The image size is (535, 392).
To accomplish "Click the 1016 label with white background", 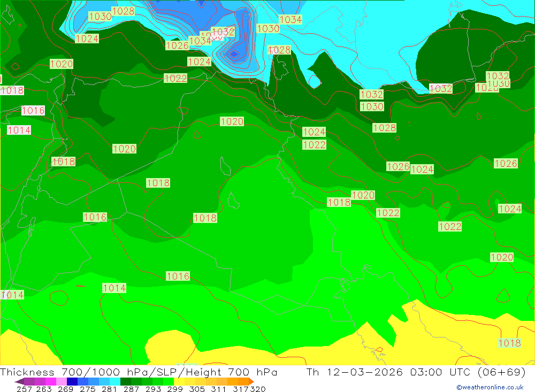I will pyautogui.click(x=33, y=111).
